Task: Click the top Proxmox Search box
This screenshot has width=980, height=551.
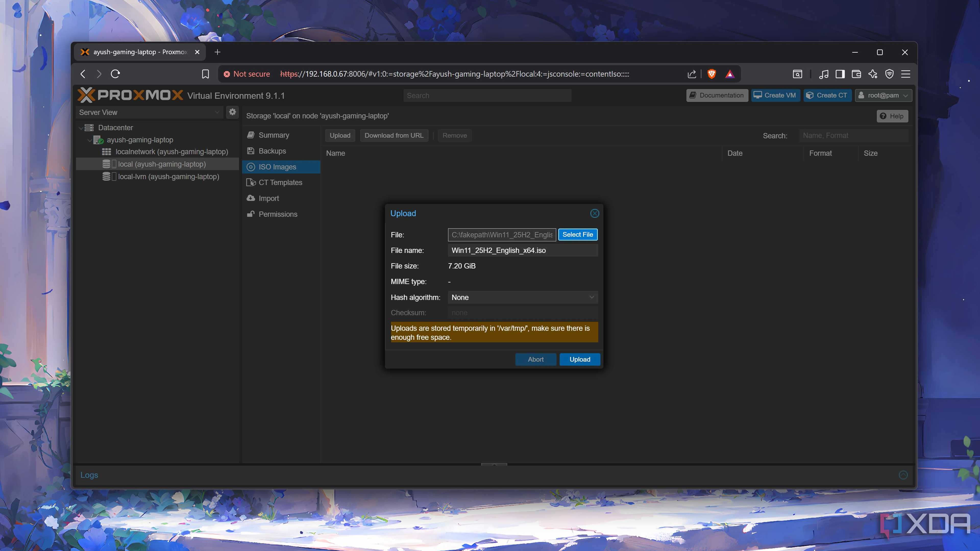Action: (487, 95)
